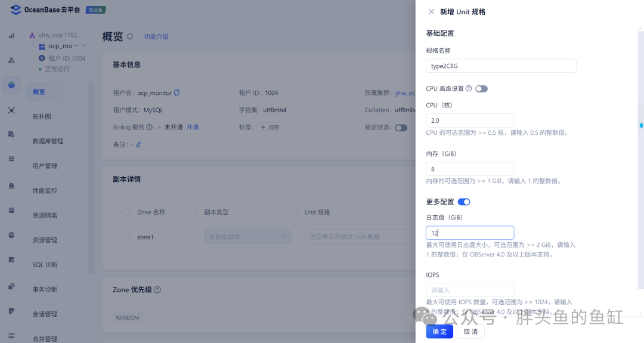
Task: Open the list-lines sidebar icon
Action: tap(11, 159)
